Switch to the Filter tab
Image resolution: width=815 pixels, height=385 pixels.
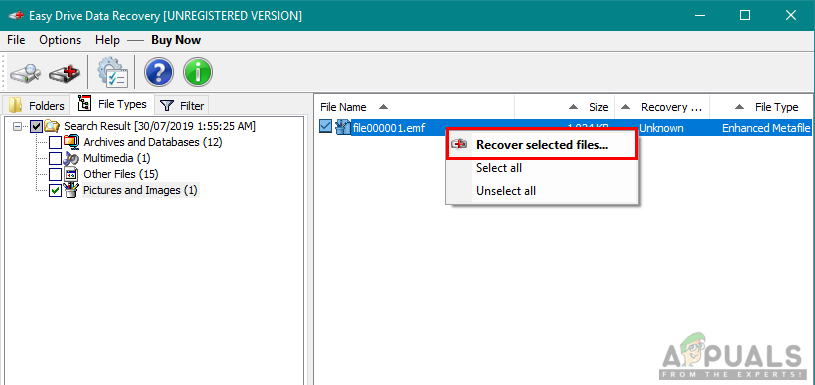[182, 106]
